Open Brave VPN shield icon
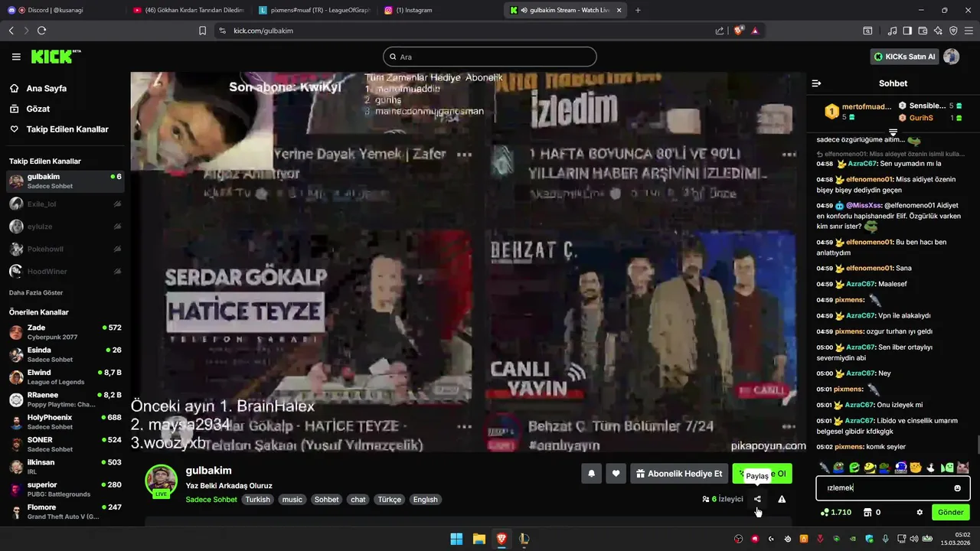This screenshot has width=980, height=551. 953,31
